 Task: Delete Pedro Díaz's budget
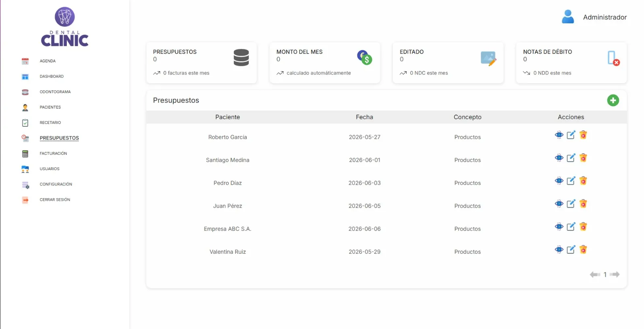click(583, 181)
